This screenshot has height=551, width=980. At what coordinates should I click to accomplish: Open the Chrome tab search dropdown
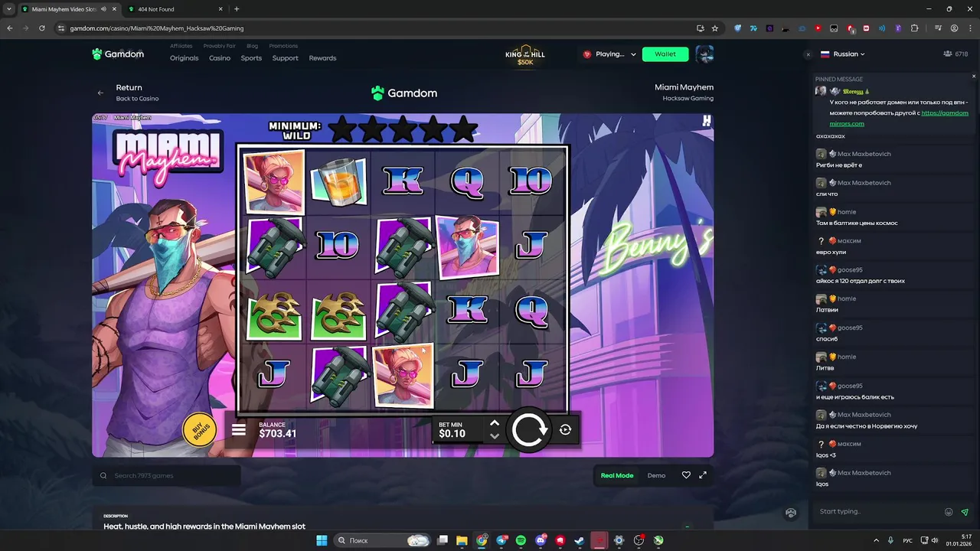pyautogui.click(x=8, y=9)
